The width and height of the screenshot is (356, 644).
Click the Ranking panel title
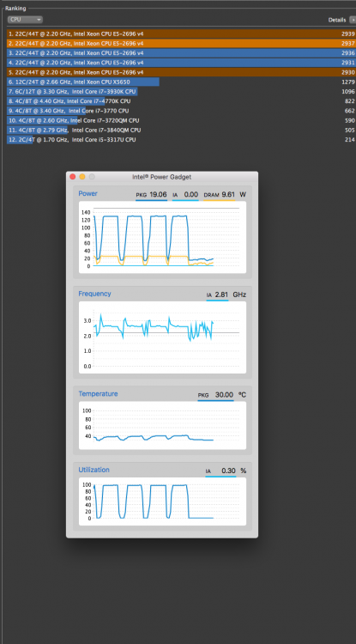pos(15,9)
